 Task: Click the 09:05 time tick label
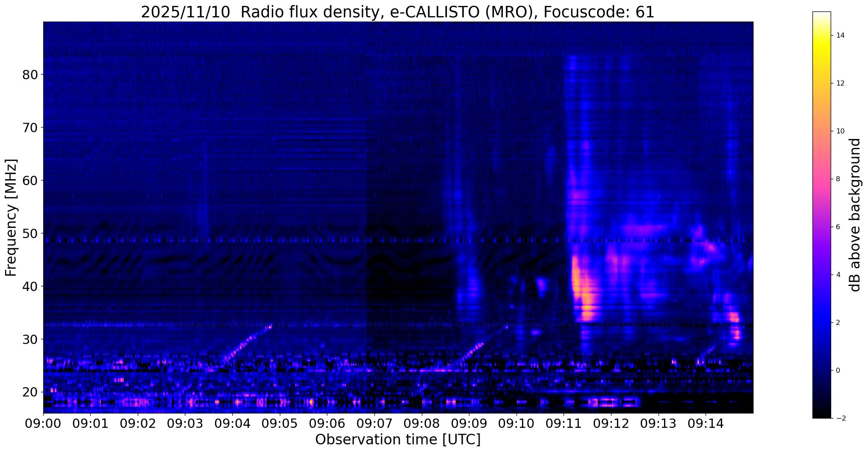click(280, 424)
